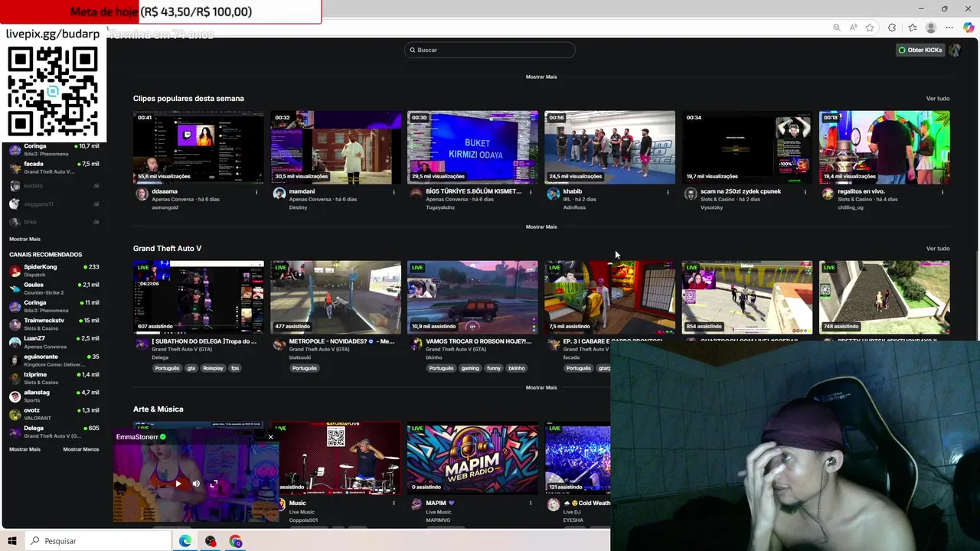Viewport: 980px width, 551px height.
Task: Click Mostrar Mais below popular clips
Action: coord(541,227)
